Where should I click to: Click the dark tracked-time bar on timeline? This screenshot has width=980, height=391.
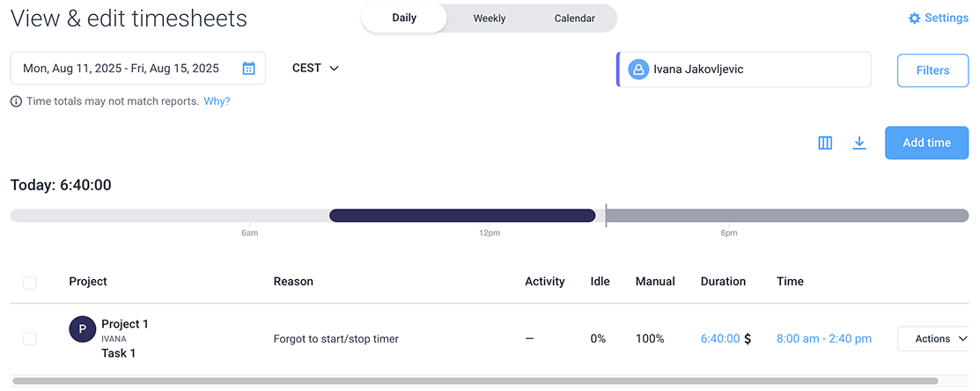pos(462,216)
